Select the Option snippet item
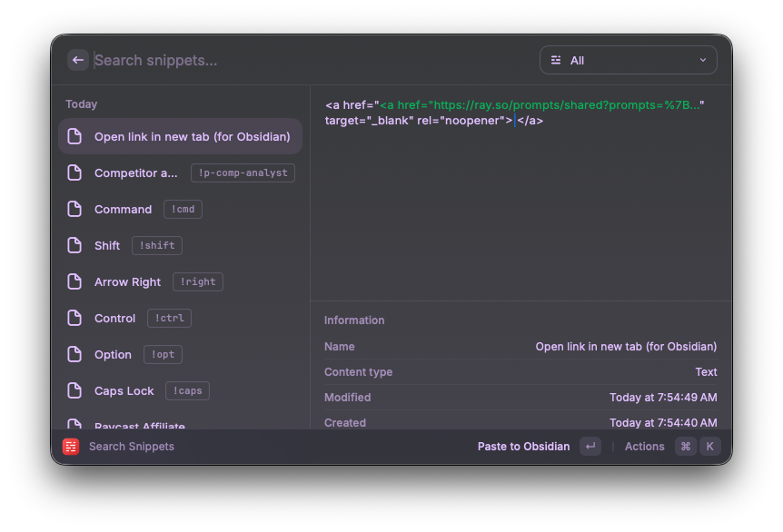The image size is (783, 532). pos(113,354)
